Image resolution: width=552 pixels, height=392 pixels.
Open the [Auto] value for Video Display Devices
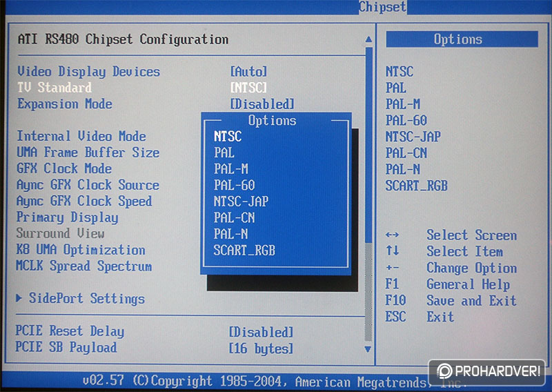[x=248, y=72]
